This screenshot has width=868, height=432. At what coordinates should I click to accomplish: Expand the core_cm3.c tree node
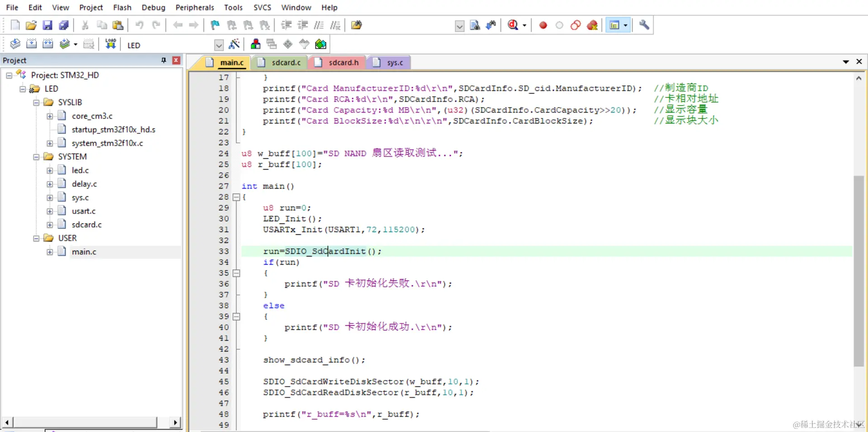point(50,116)
